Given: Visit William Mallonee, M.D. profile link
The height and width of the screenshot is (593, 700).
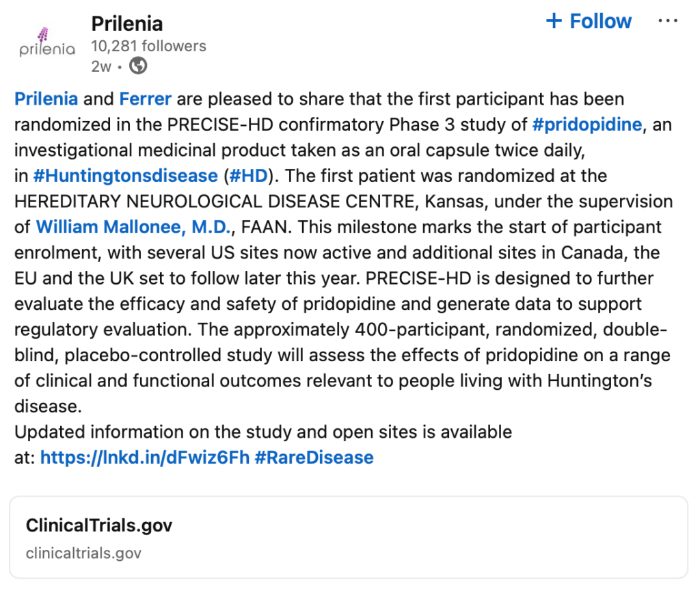Looking at the screenshot, I should (133, 227).
